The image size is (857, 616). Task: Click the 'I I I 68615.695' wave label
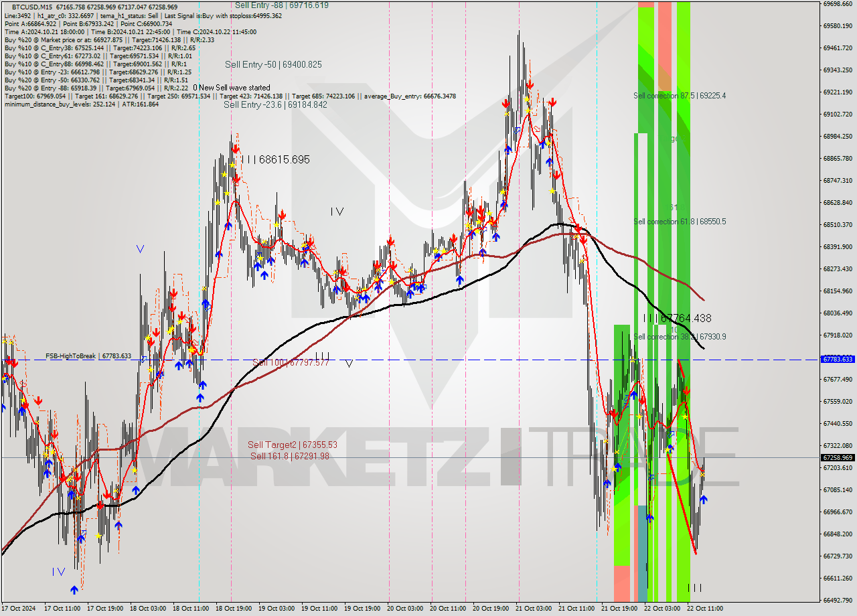point(276,159)
